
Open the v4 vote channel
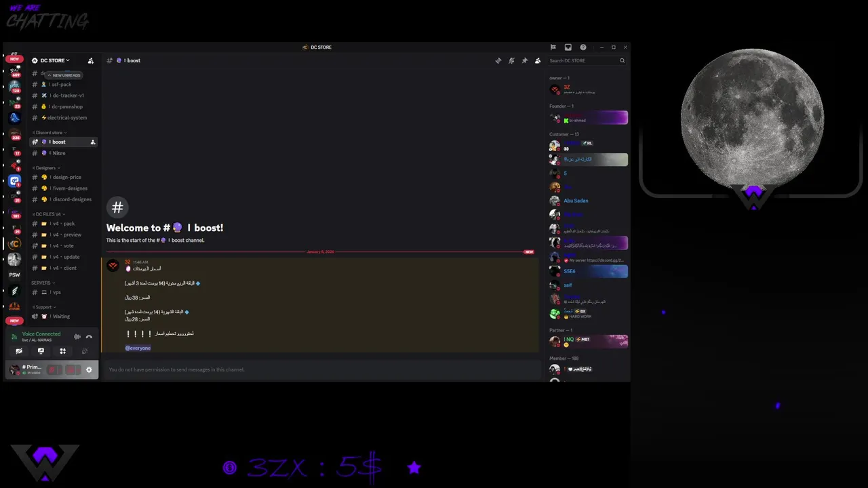[64, 246]
